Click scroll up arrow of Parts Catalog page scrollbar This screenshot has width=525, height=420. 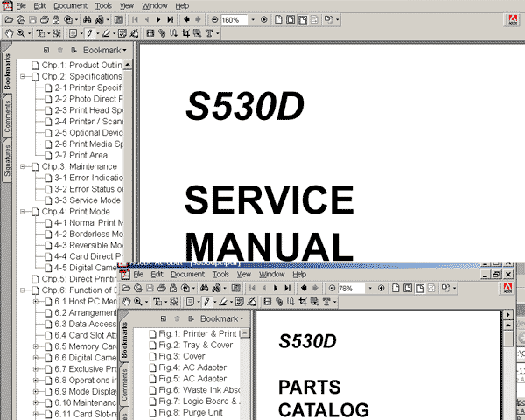pyautogui.click(x=508, y=325)
